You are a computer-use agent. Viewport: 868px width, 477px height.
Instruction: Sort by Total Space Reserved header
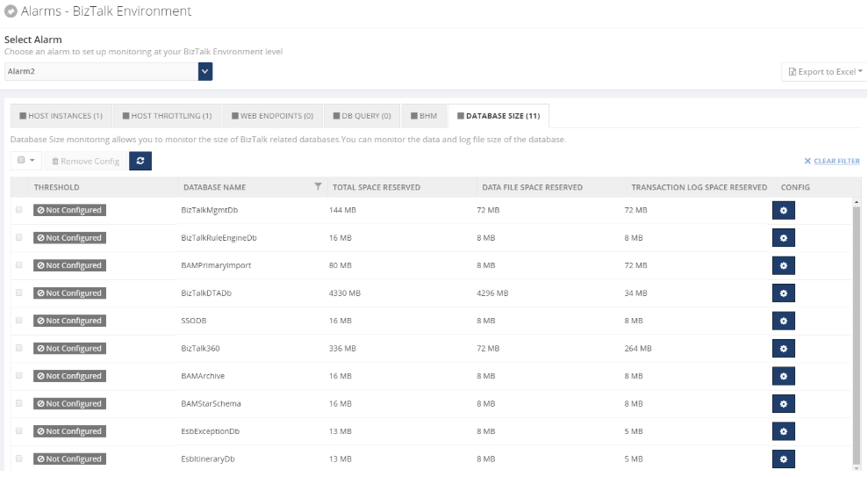pyautogui.click(x=377, y=187)
